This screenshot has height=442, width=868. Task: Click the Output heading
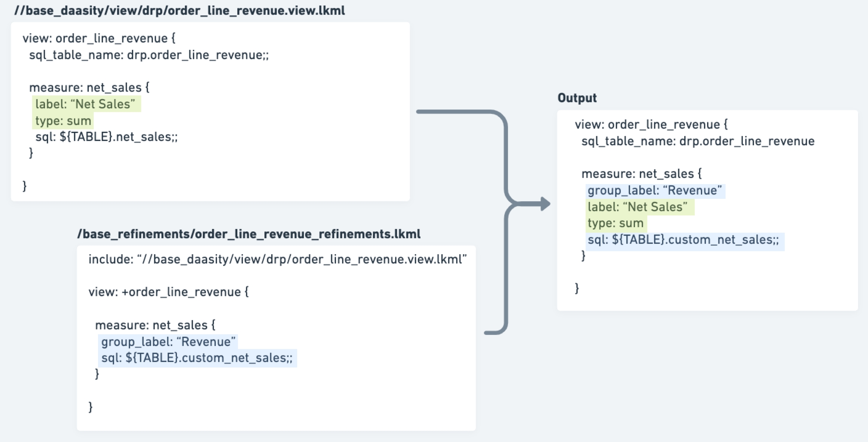pos(577,98)
